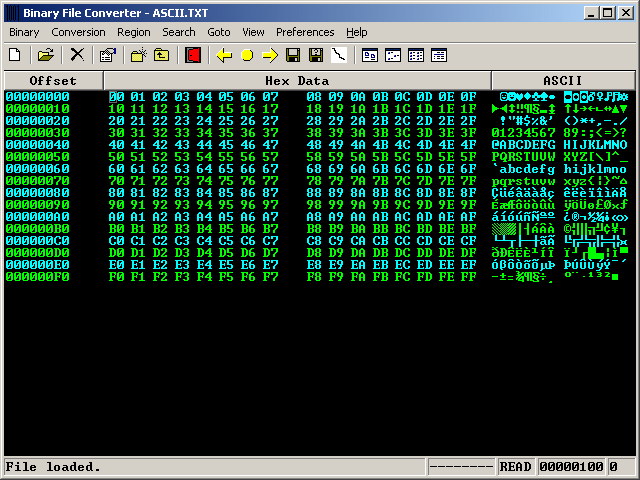Click the red exit door icon
Viewport: 640px width, 480px height.
click(193, 55)
